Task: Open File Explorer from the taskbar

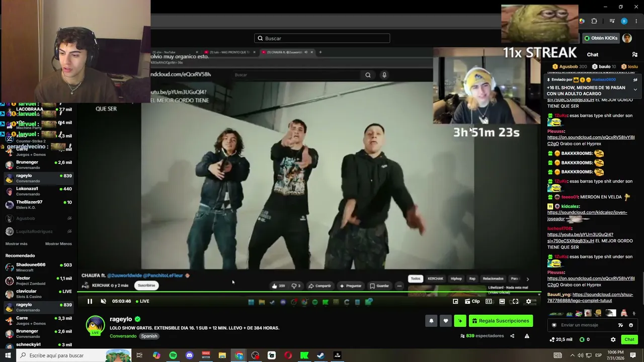Action: [x=222, y=355]
